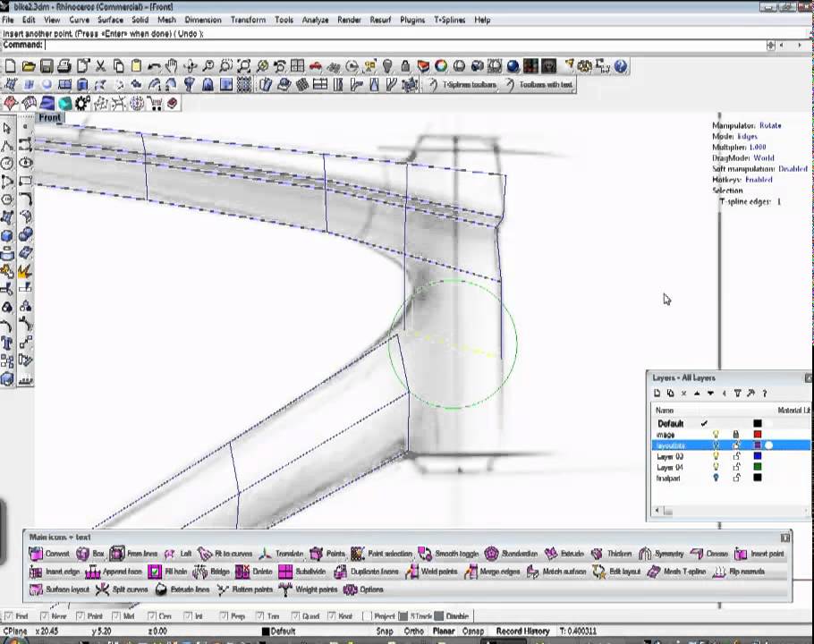The image size is (814, 644).
Task: Click the Layers panel horizontal scrollbar
Action: 732,511
